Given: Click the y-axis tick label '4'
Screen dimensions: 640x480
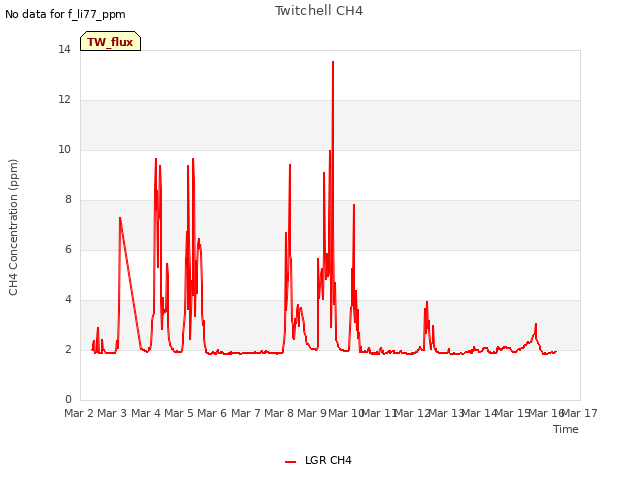Looking at the screenshot, I should pyautogui.click(x=68, y=299).
